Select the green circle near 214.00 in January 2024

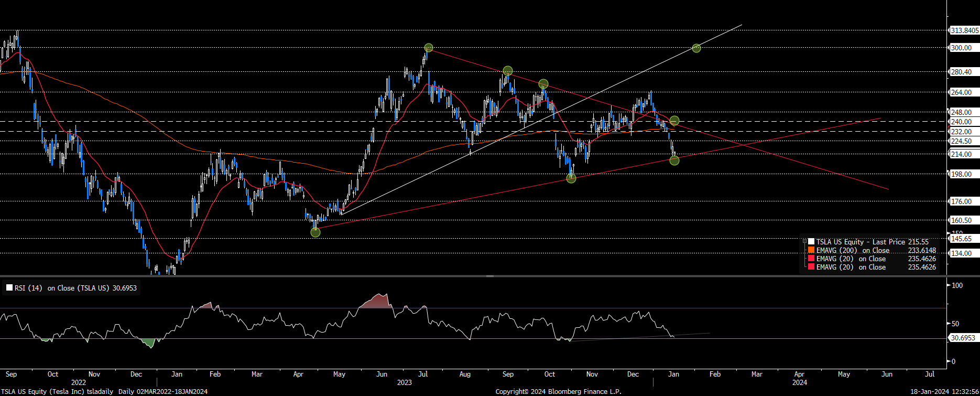[674, 160]
